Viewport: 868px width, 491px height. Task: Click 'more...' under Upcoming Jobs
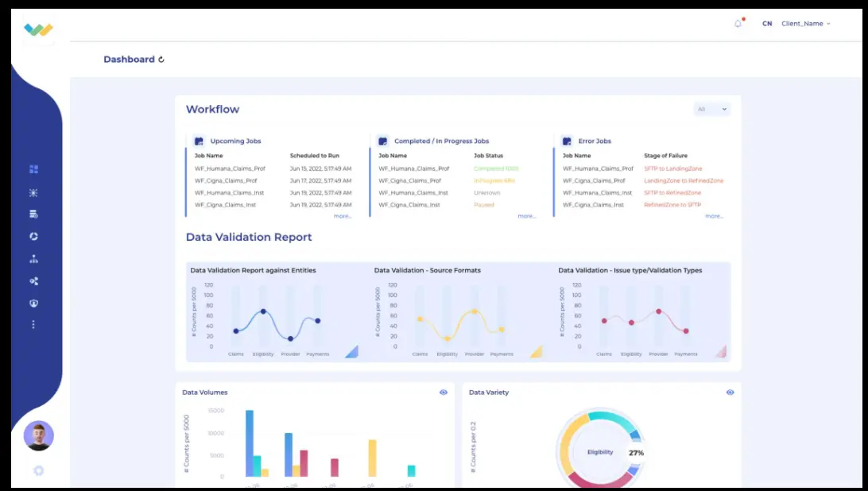click(x=343, y=216)
